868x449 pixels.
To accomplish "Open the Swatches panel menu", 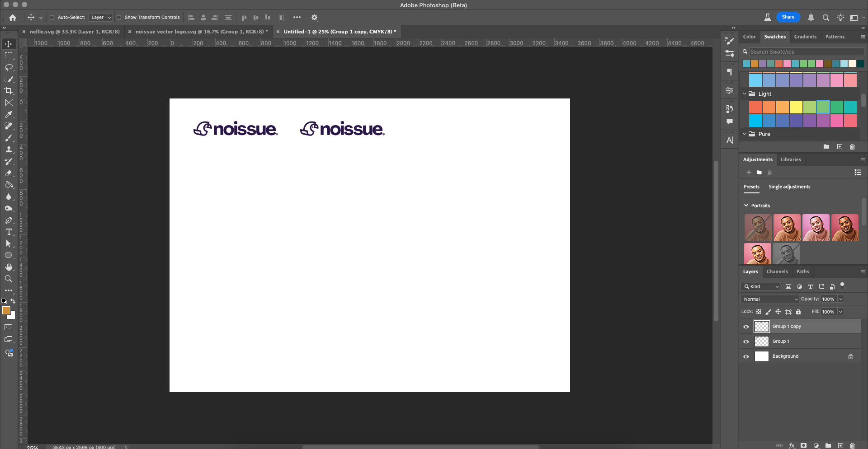I will point(863,37).
